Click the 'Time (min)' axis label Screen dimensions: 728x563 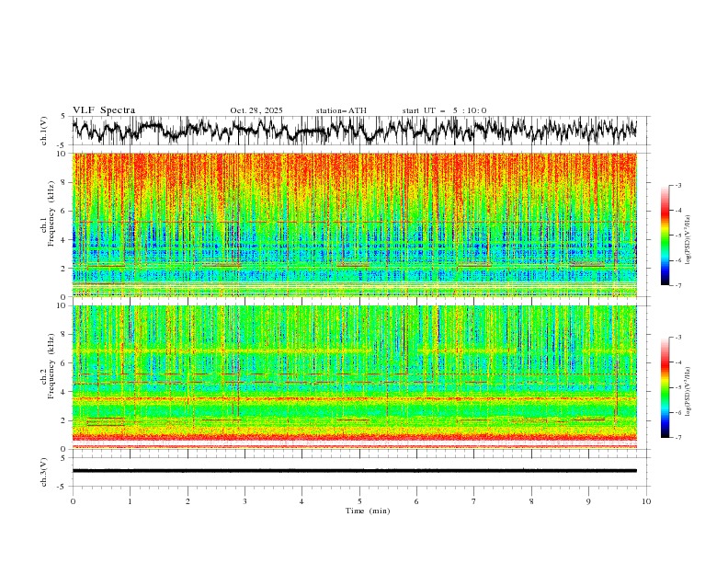click(368, 511)
